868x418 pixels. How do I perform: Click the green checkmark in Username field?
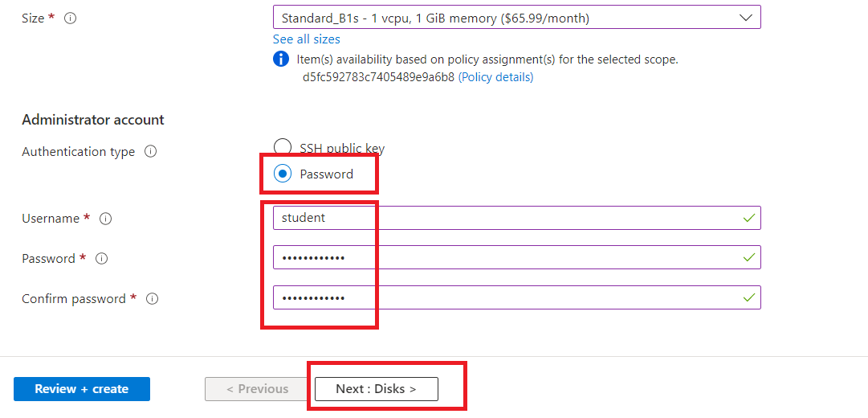coord(748,218)
